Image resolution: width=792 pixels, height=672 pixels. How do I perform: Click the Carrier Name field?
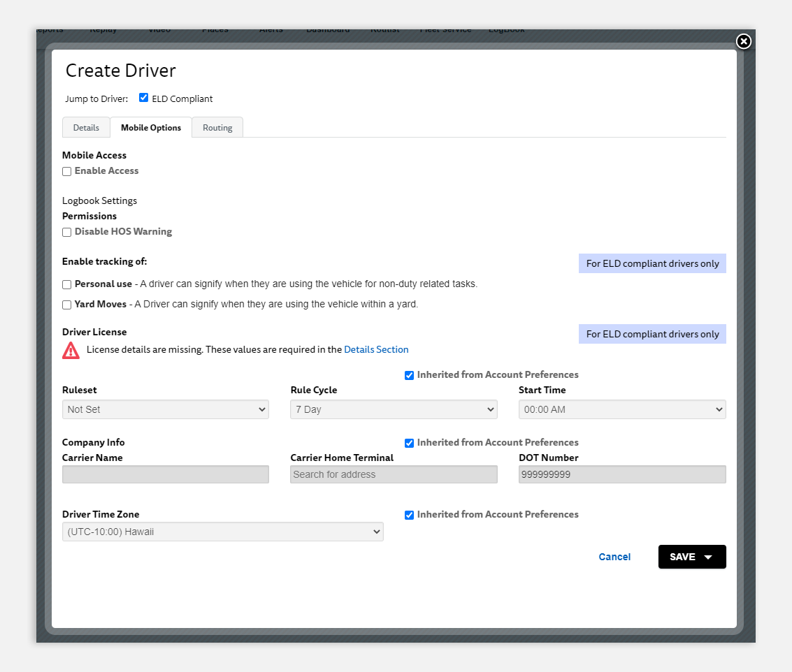[x=166, y=474]
